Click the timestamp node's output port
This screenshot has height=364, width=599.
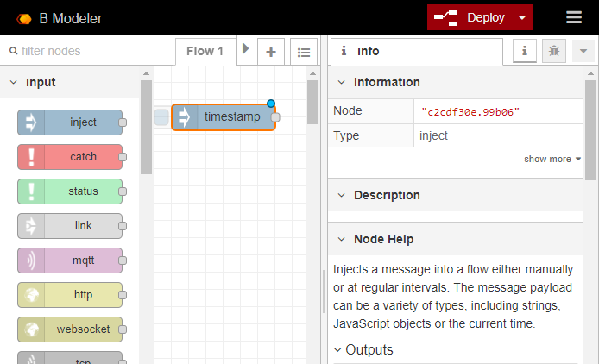(275, 117)
